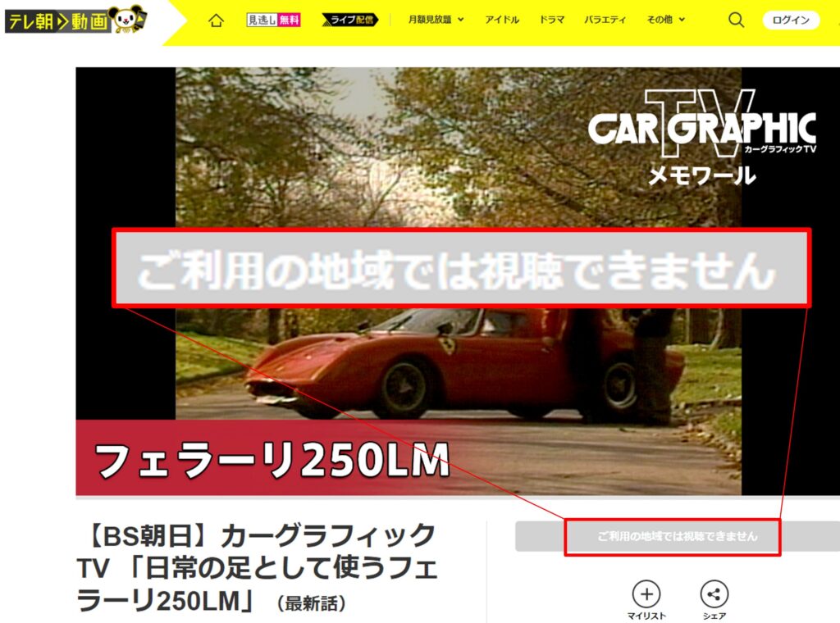Screen dimensions: 840x623
Task: Share the video using the シェア icon
Action: click(714, 592)
